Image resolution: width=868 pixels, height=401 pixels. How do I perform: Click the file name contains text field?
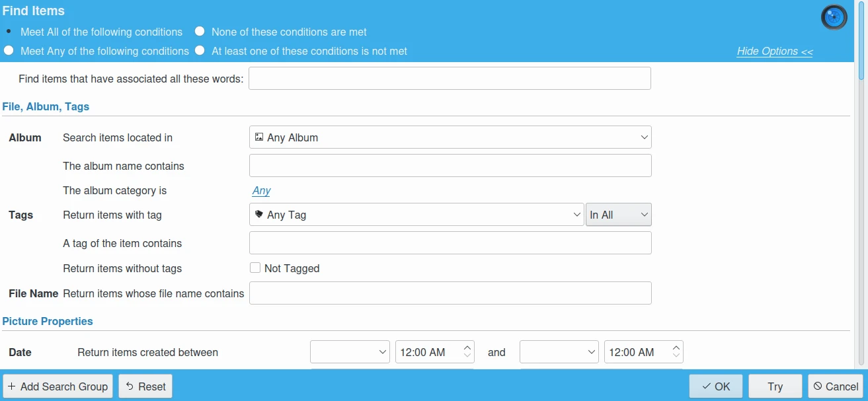click(x=450, y=293)
